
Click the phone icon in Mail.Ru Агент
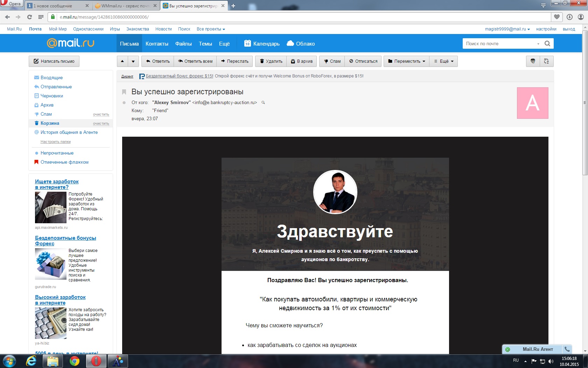567,349
